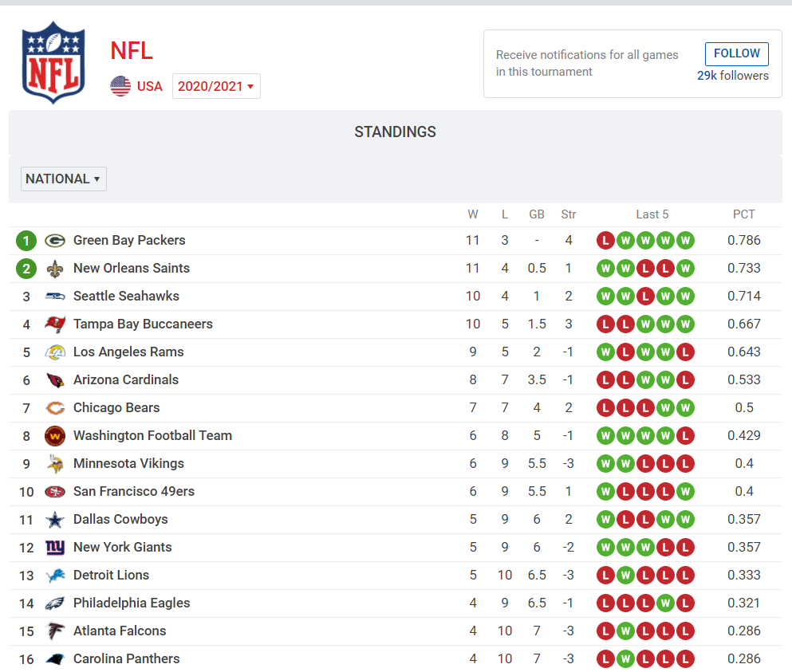
Task: Click the L column header
Action: (x=505, y=214)
